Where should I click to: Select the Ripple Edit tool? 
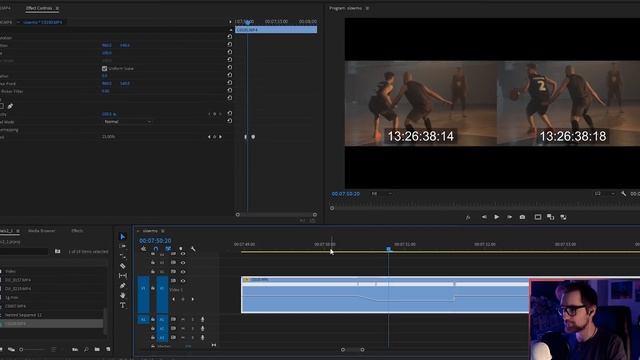pos(122,256)
